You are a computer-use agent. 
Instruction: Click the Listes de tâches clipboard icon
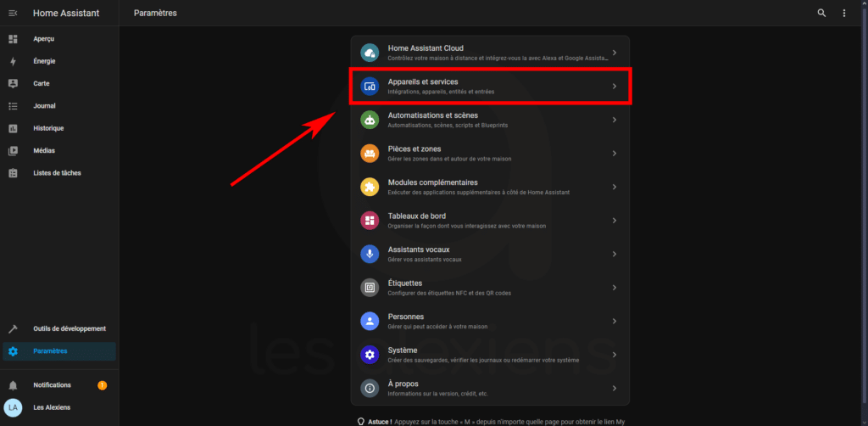point(14,173)
